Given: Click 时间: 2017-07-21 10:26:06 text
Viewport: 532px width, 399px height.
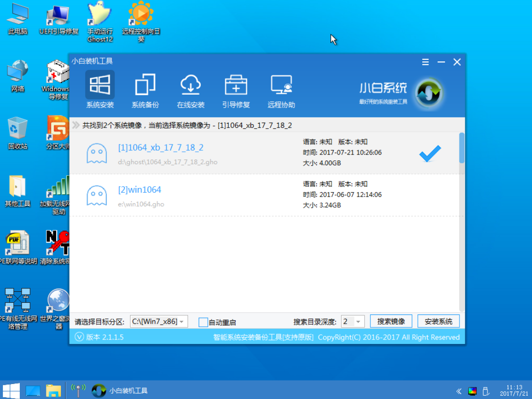Looking at the screenshot, I should [342, 153].
